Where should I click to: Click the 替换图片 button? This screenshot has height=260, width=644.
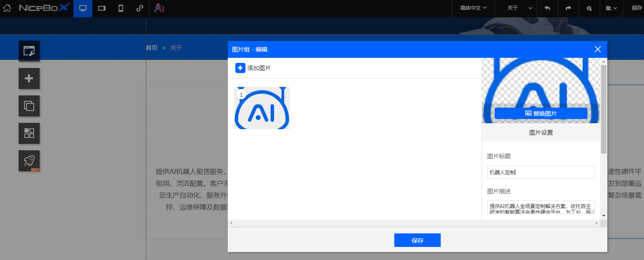541,113
